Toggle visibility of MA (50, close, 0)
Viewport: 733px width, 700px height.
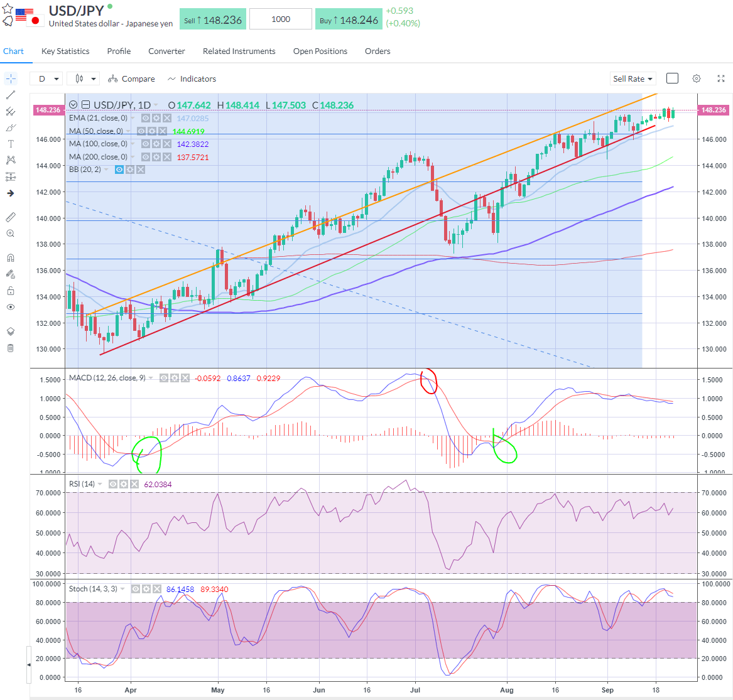tap(141, 131)
